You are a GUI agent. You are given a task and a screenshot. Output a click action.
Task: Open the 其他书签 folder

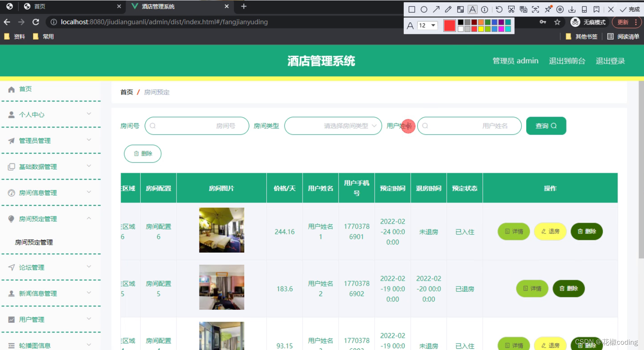582,37
